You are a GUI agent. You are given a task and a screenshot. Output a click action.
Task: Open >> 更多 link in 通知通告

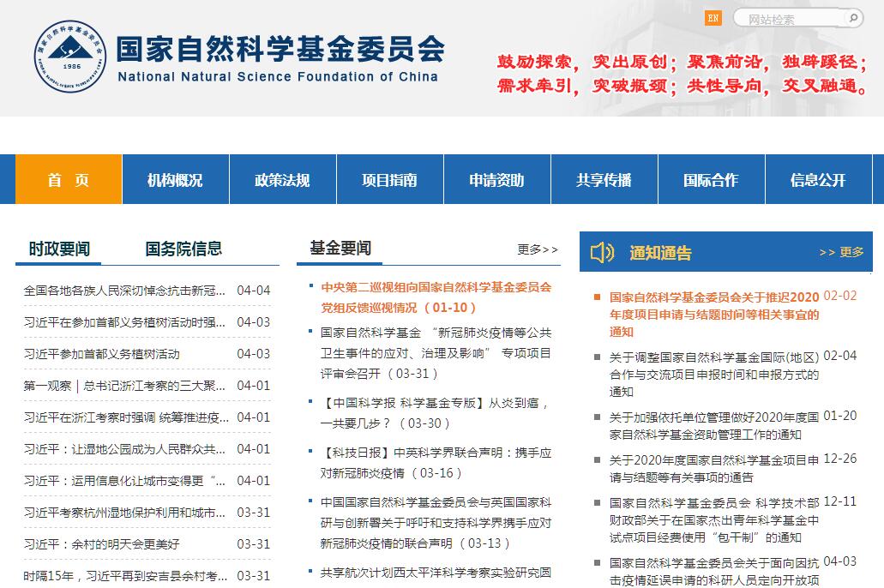(x=841, y=252)
